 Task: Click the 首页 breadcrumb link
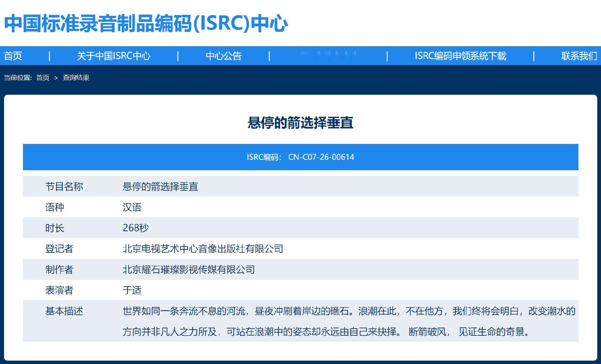tap(43, 78)
